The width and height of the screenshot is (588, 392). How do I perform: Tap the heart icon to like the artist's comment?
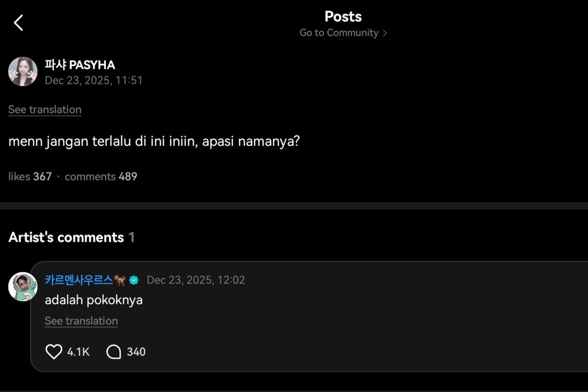point(53,351)
